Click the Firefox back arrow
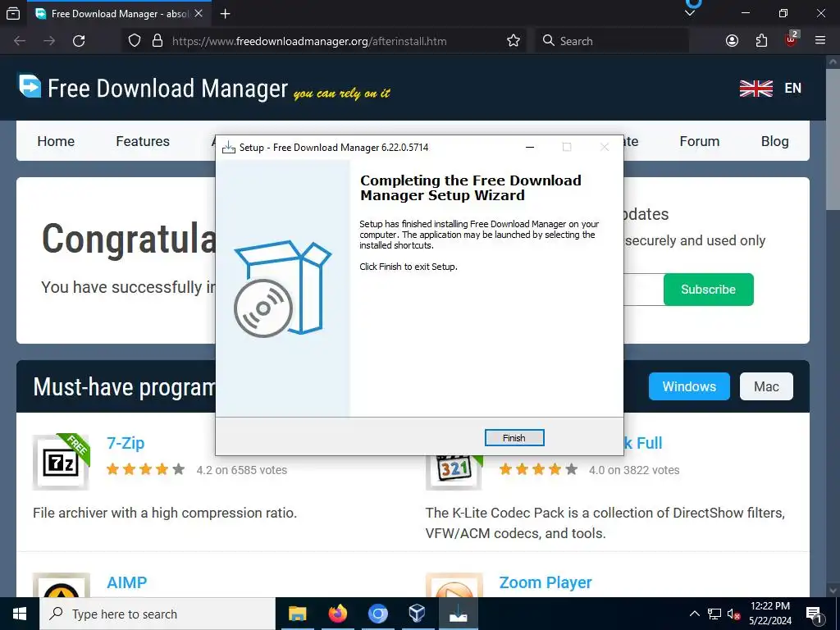The height and width of the screenshot is (630, 840). (20, 41)
